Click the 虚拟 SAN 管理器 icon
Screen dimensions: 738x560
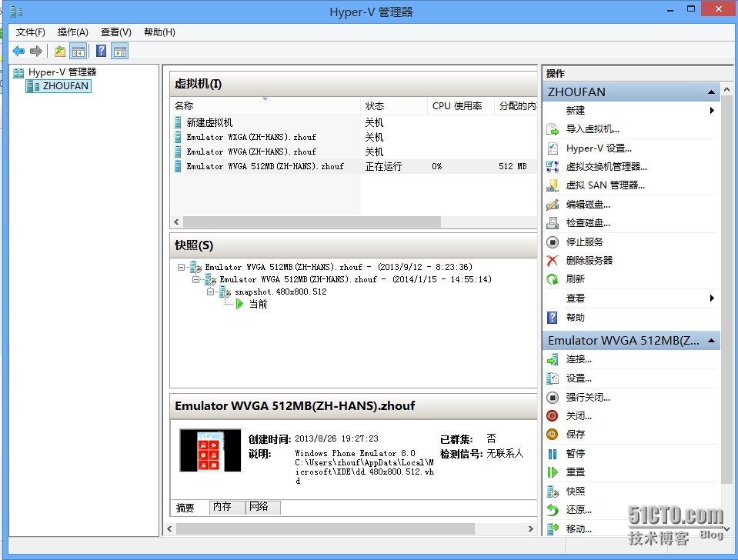pyautogui.click(x=552, y=185)
